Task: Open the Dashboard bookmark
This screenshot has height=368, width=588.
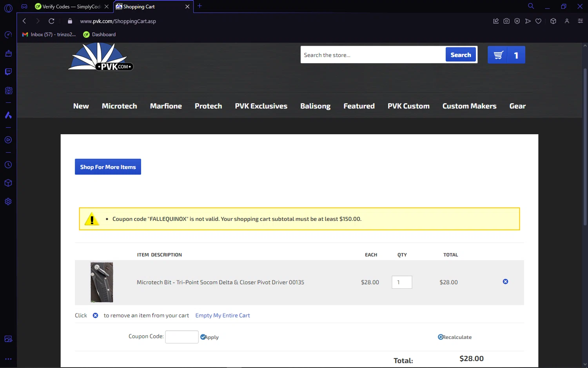Action: [100, 35]
